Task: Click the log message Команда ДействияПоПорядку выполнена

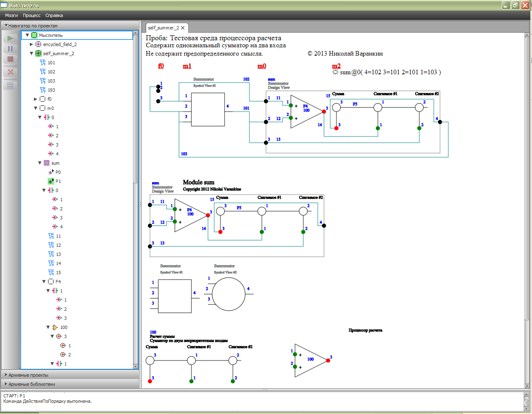Action: coord(48,401)
